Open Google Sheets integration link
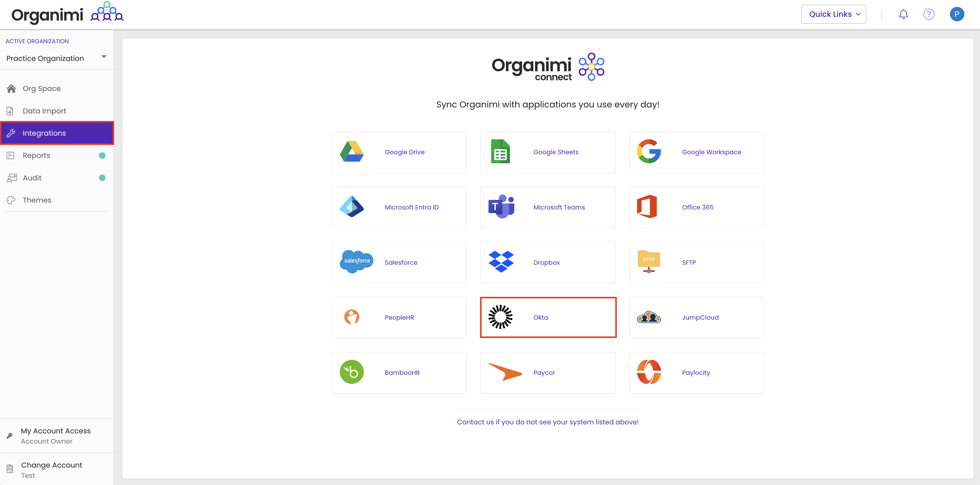The height and width of the screenshot is (485, 980). tap(556, 152)
